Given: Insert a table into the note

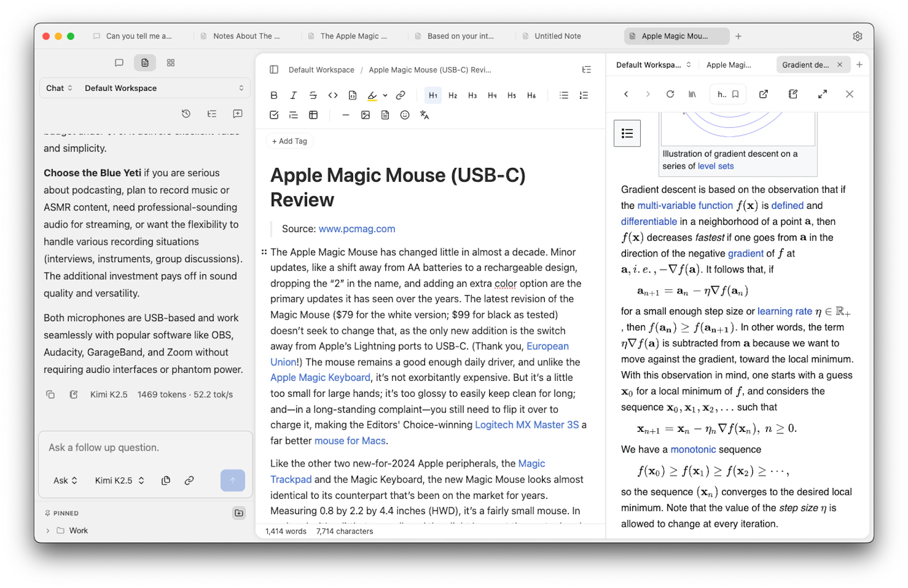Looking at the screenshot, I should click(313, 115).
